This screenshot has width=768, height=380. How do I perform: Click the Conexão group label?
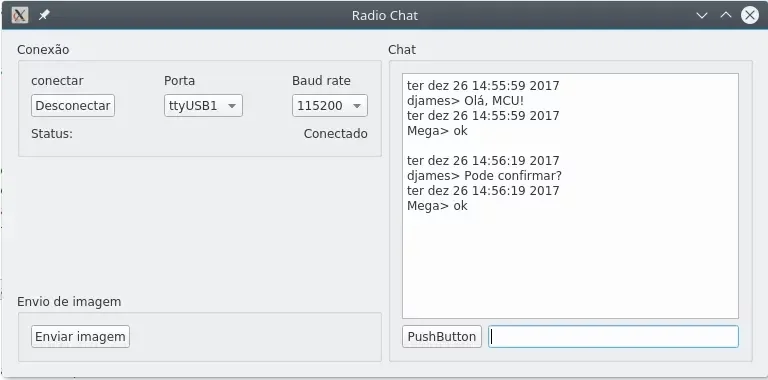(43, 49)
